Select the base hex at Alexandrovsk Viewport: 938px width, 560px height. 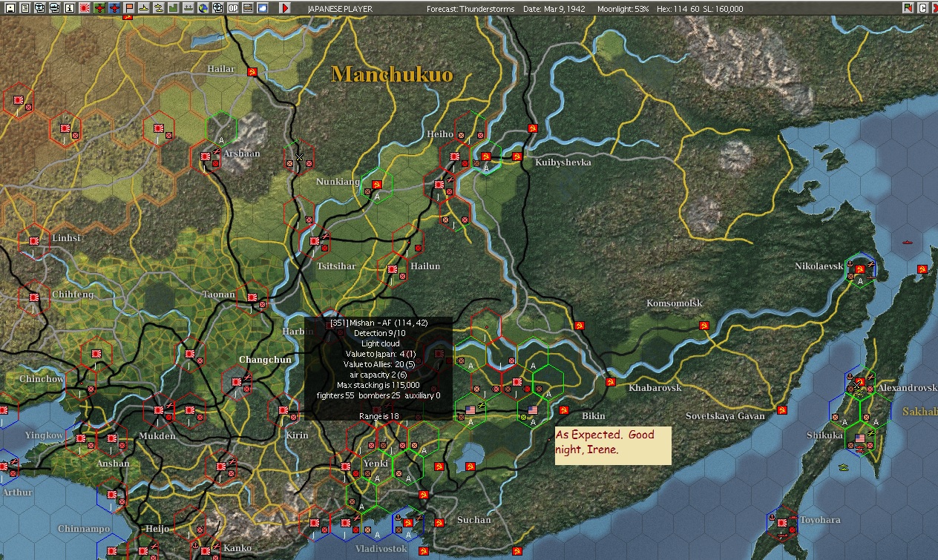860,382
